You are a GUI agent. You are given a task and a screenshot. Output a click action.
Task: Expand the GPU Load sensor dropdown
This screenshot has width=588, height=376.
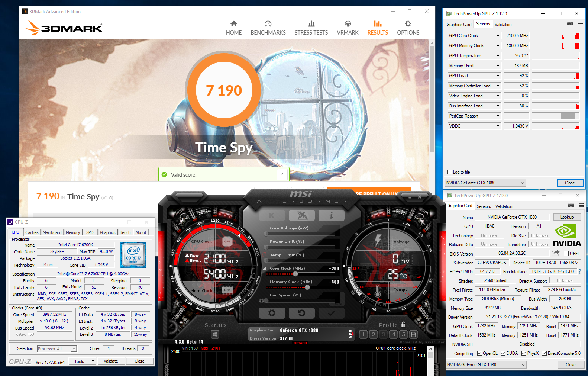coord(498,76)
